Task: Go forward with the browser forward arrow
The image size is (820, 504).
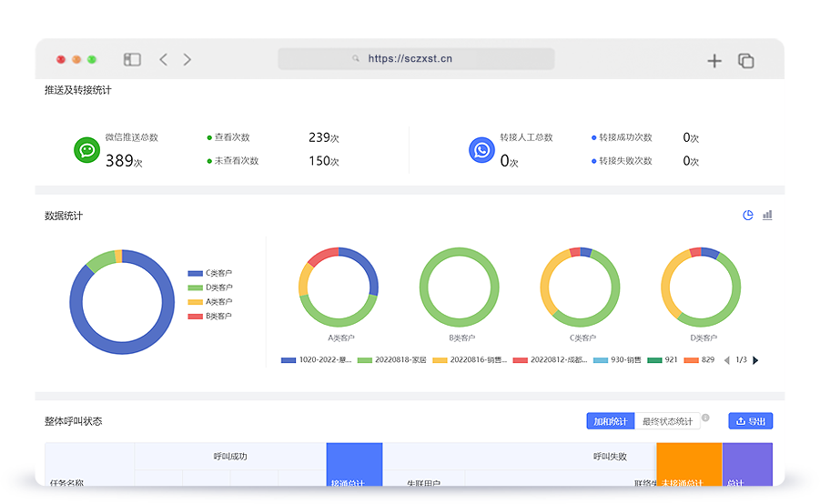Action: 187,60
